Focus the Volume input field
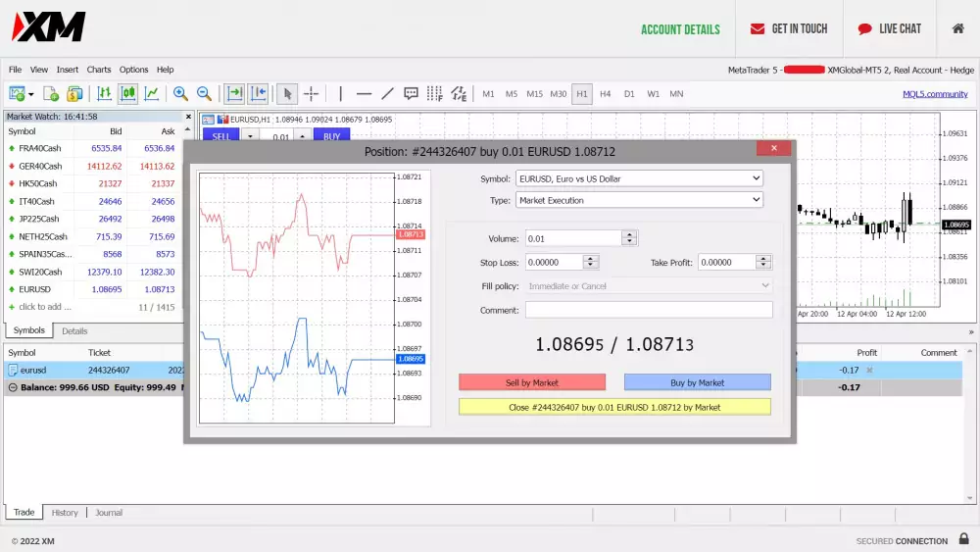 573,238
